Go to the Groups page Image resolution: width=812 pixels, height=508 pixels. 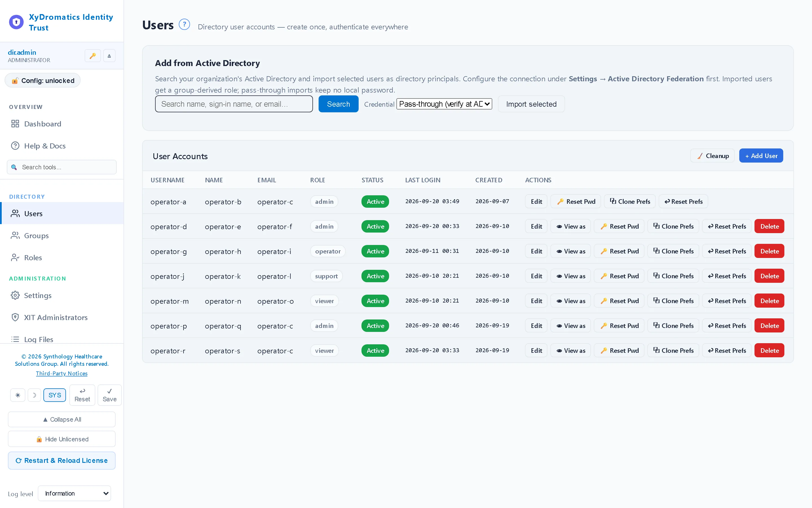pyautogui.click(x=62, y=236)
